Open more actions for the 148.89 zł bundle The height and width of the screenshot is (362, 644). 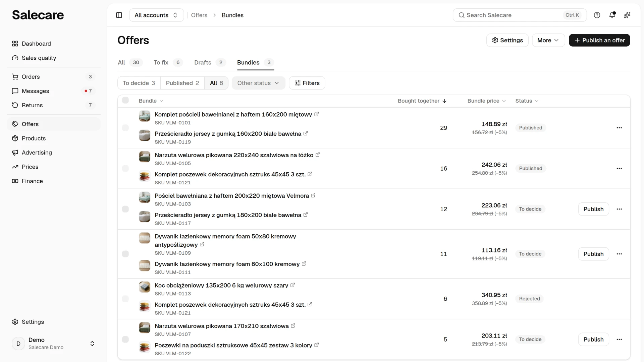(x=619, y=128)
